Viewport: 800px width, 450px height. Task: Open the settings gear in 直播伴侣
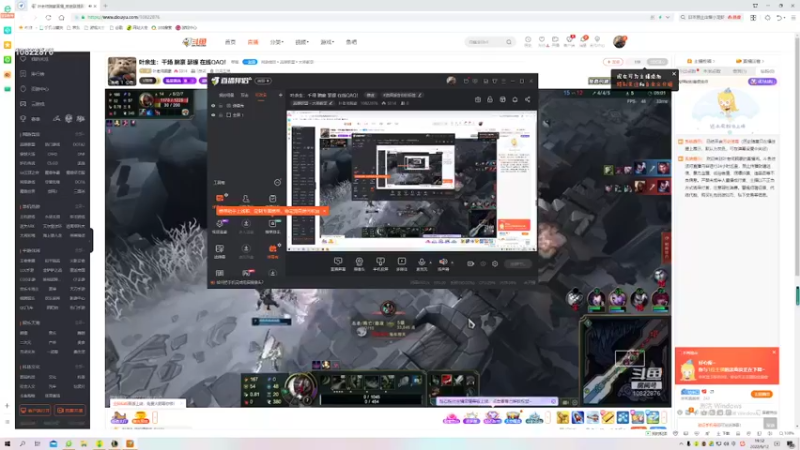tap(495, 264)
